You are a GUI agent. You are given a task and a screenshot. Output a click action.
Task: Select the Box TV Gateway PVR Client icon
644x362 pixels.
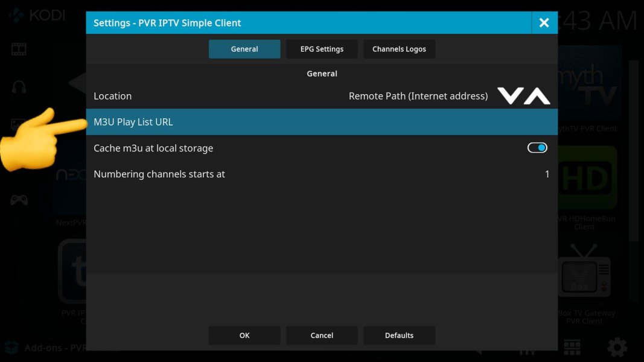(584, 275)
